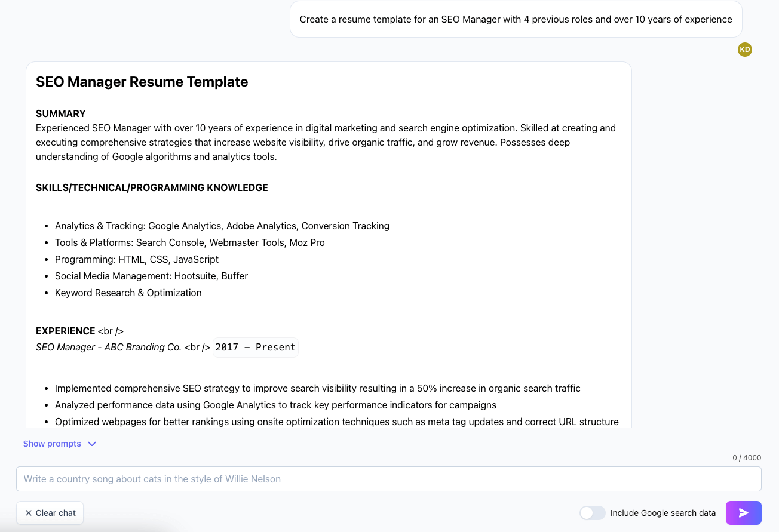
Task: Click the SEO Manager – ABC Branding Co. line
Action: tap(109, 347)
